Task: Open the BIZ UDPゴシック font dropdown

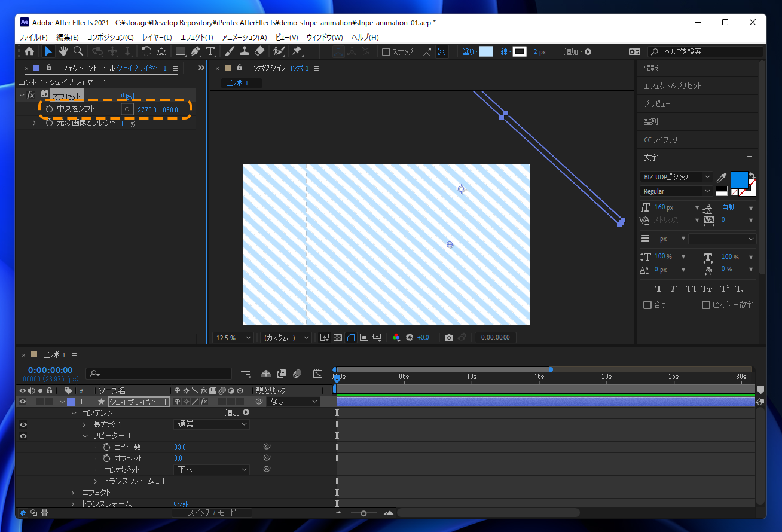Action: point(676,177)
